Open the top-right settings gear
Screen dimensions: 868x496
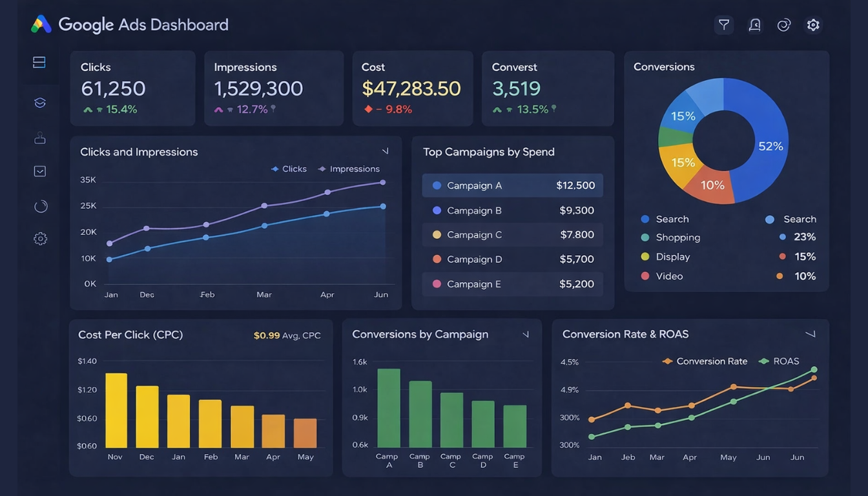point(813,25)
